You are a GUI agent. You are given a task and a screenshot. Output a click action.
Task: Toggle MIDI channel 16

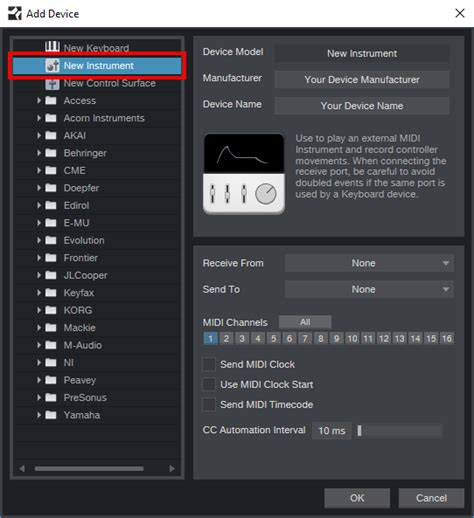click(447, 338)
